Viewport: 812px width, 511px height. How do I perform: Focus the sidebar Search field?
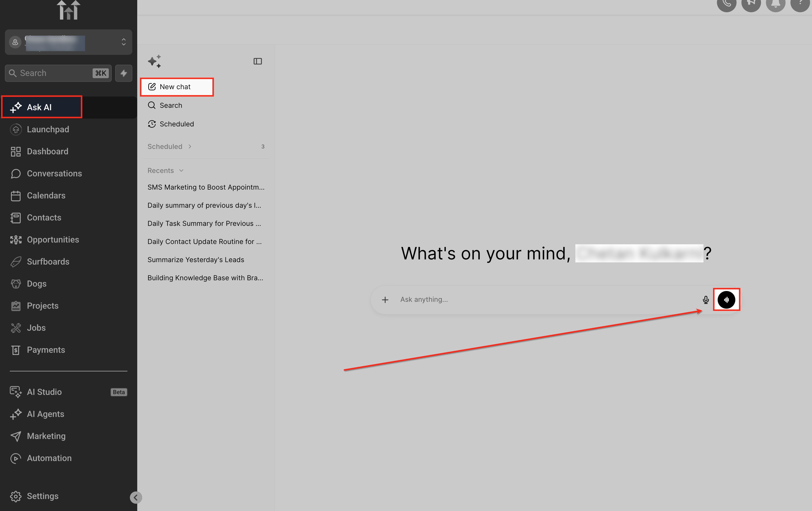[58, 73]
